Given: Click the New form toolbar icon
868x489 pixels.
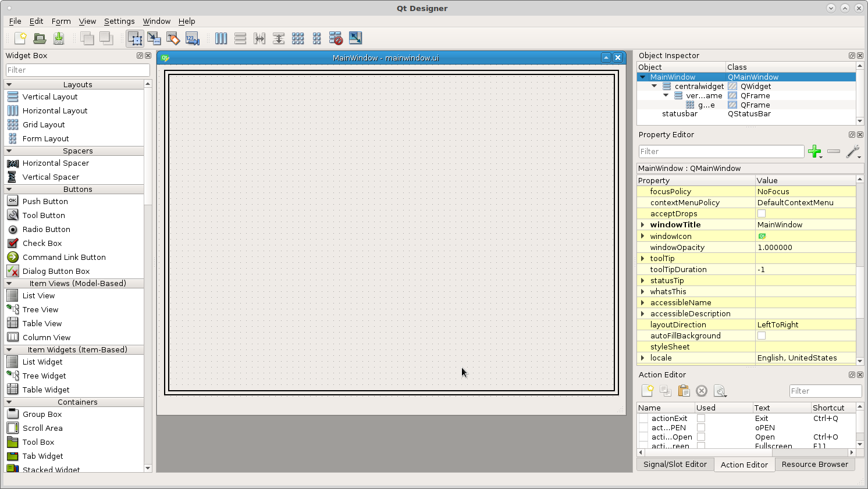Looking at the screenshot, I should 20,38.
